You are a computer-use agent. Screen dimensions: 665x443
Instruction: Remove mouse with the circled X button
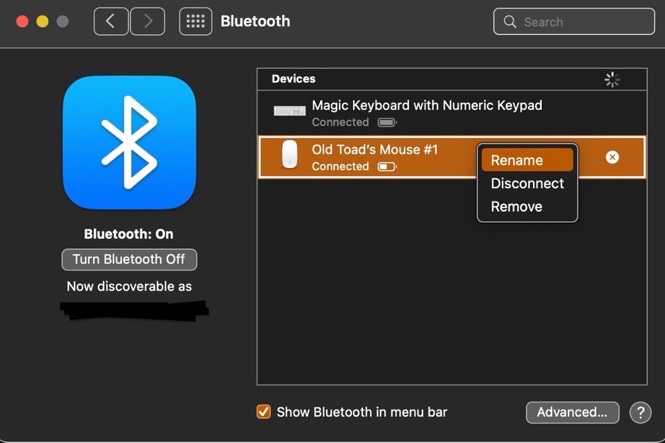(x=612, y=157)
